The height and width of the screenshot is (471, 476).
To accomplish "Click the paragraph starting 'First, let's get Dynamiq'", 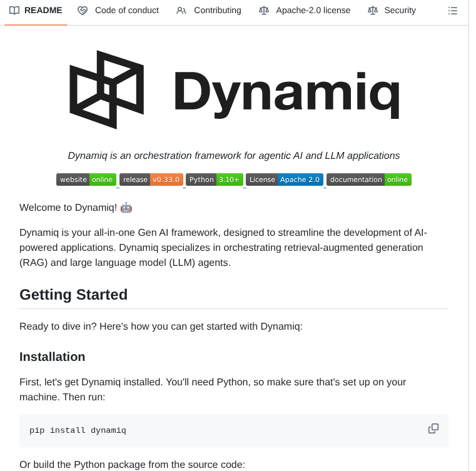I will 213,389.
